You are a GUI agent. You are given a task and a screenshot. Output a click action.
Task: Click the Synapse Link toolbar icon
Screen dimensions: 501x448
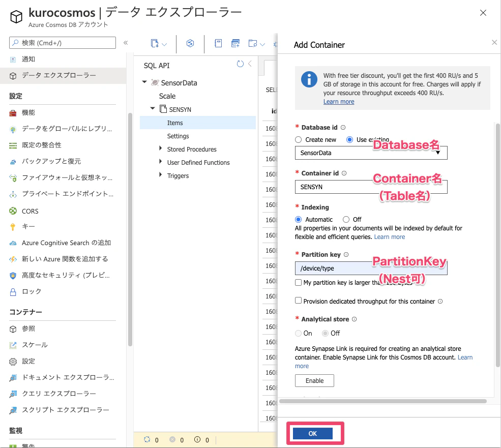(x=190, y=43)
